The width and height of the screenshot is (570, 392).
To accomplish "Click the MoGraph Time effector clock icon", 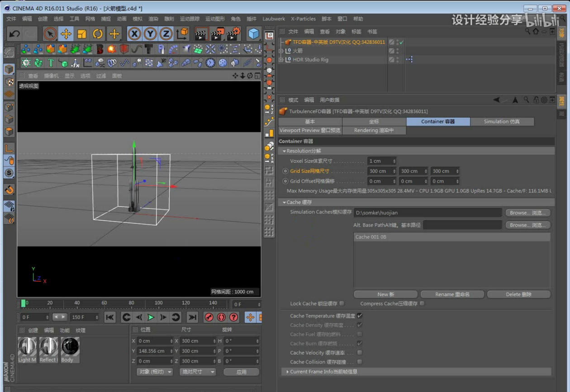I will (210, 63).
